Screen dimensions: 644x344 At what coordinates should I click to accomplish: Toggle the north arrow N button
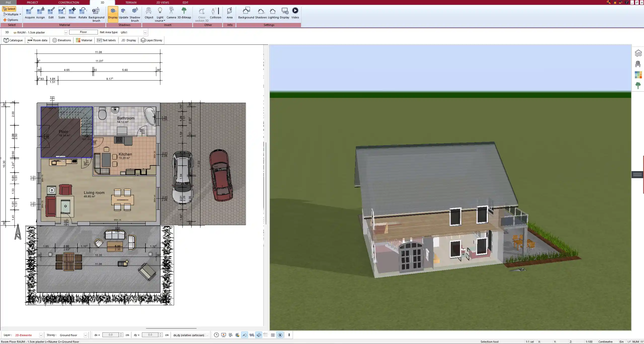(280, 335)
